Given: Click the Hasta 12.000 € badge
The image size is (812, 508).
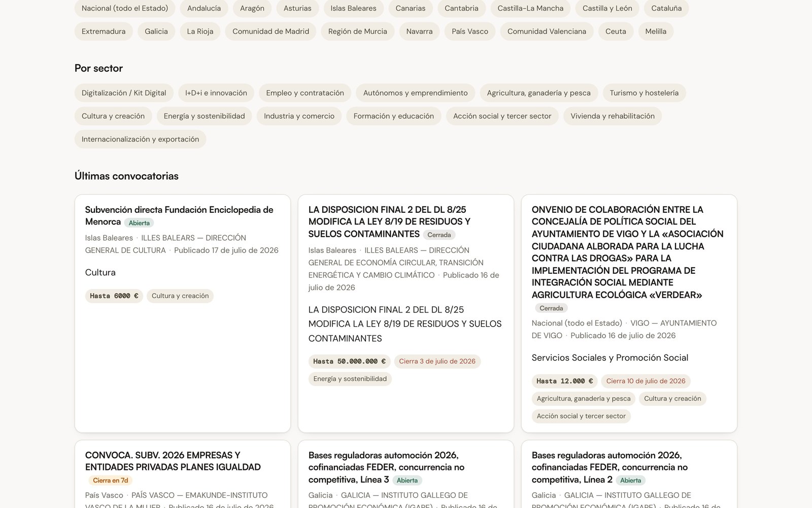Looking at the screenshot, I should (x=564, y=382).
